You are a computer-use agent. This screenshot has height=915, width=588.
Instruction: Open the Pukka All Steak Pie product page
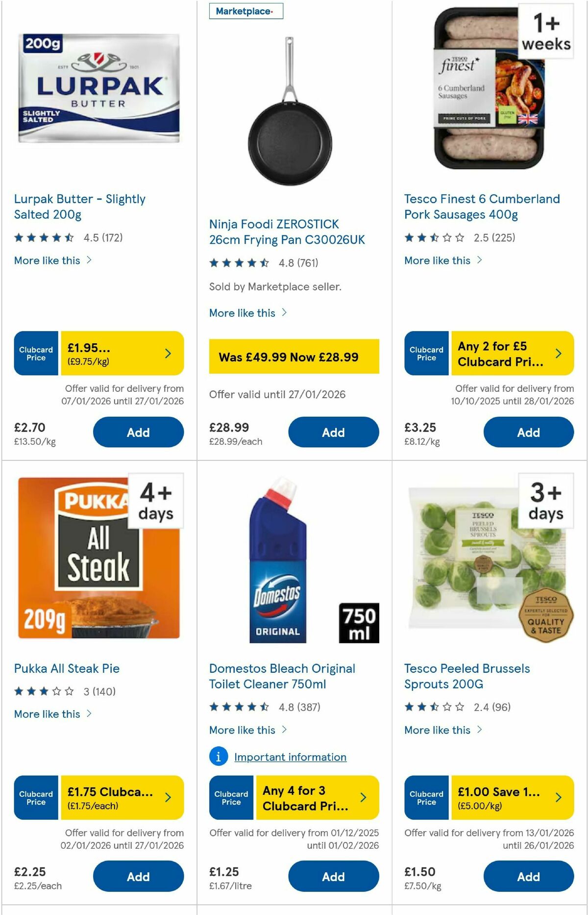(x=68, y=668)
